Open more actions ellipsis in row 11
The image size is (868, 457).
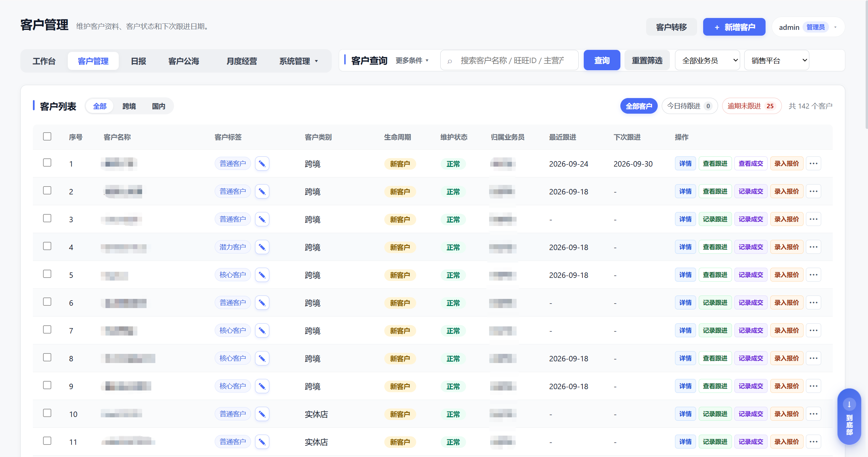[x=813, y=442]
